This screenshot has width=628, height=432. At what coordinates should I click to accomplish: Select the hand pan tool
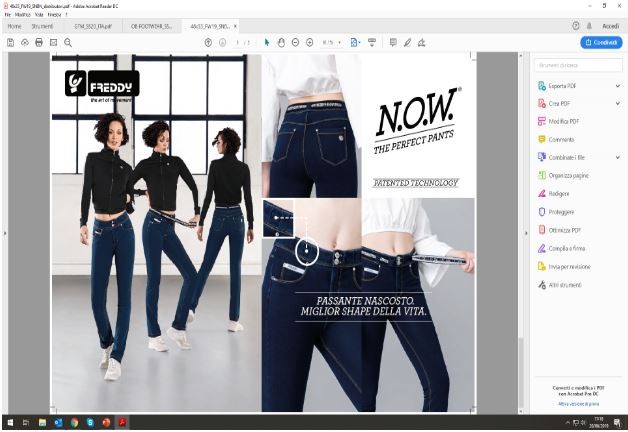(281, 42)
